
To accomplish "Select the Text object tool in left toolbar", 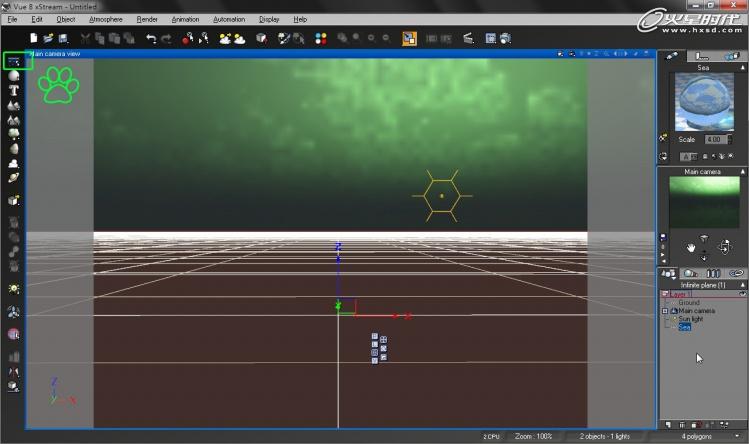I will pyautogui.click(x=14, y=90).
